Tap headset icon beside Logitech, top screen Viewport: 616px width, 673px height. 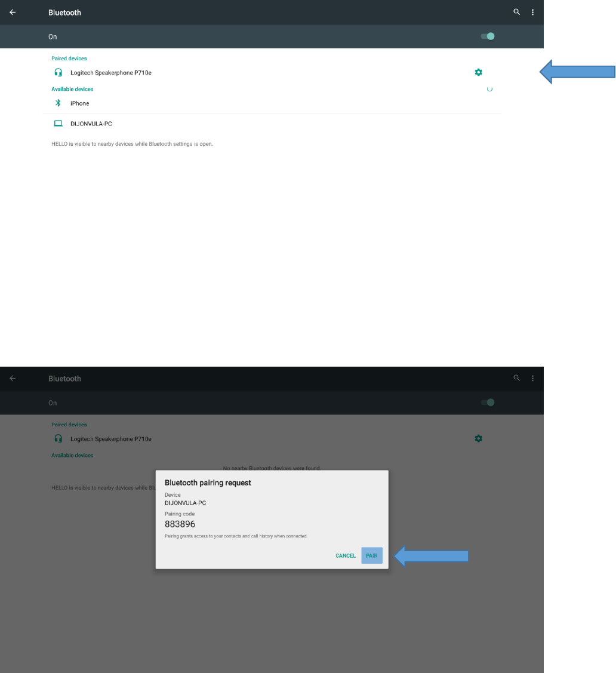coord(58,72)
